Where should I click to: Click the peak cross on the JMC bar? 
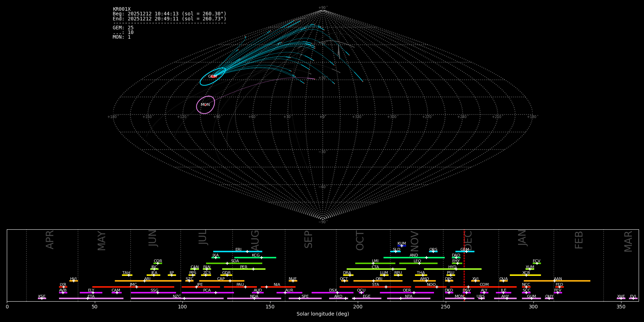pyautogui.click(x=137, y=287)
